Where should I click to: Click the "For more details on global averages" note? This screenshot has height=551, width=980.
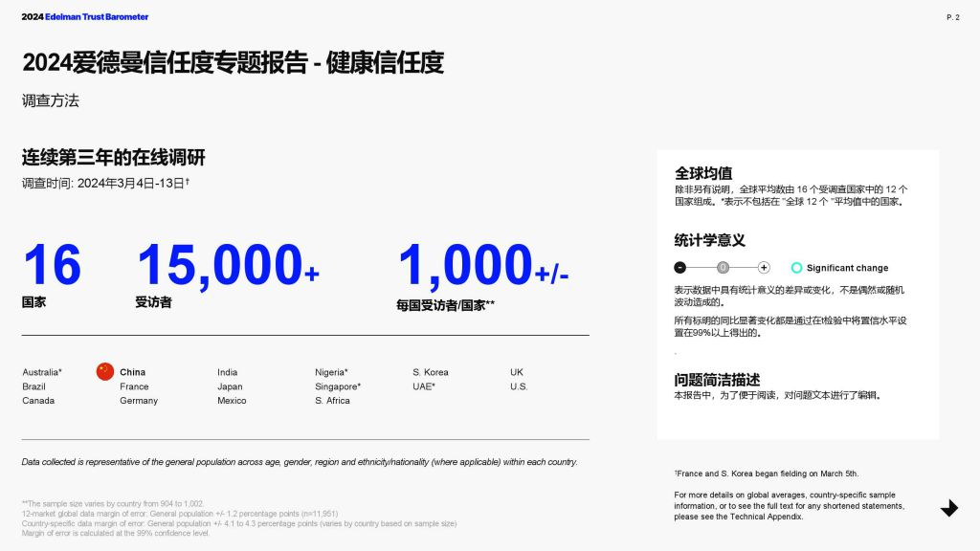790,506
